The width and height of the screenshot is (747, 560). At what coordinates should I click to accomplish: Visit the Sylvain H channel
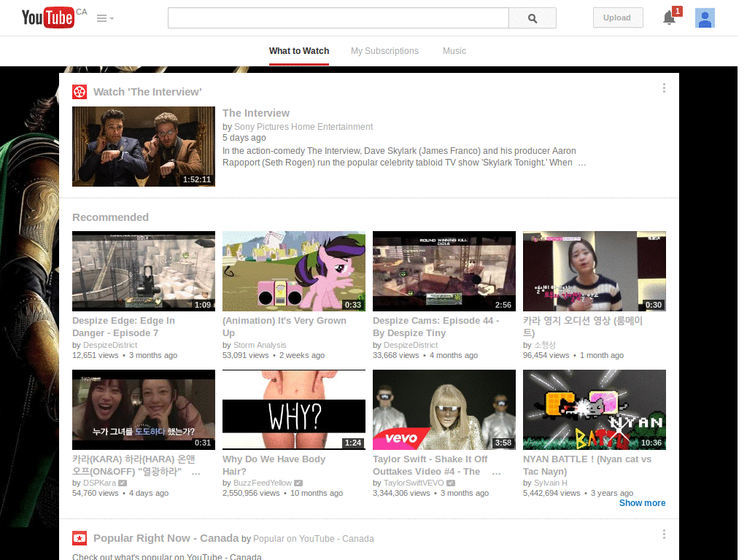[551, 483]
